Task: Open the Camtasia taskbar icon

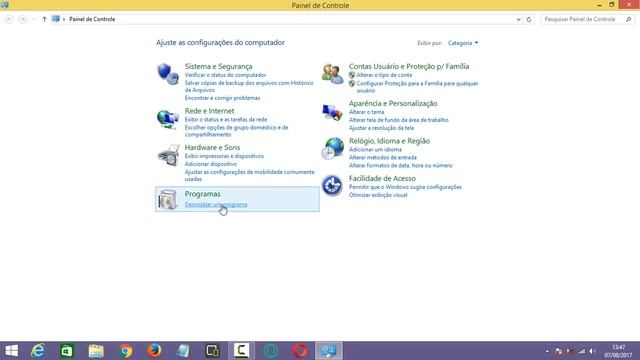Action: [x=241, y=351]
